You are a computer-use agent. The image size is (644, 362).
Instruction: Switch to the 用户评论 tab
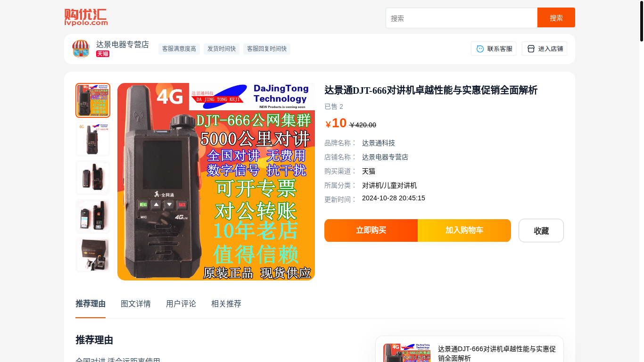click(x=181, y=304)
